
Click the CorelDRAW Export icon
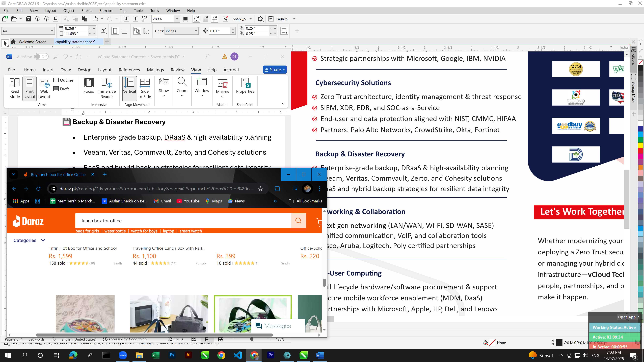pyautogui.click(x=135, y=19)
